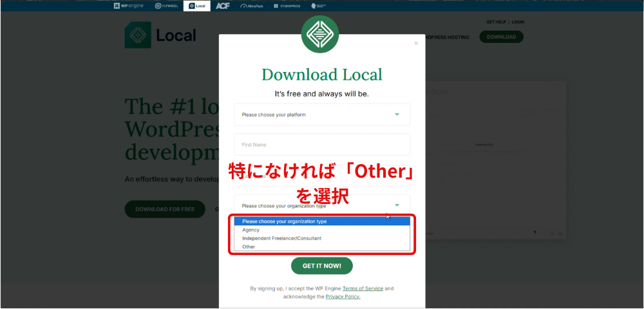
Task: Open the Privacy Policy link
Action: [x=343, y=297]
